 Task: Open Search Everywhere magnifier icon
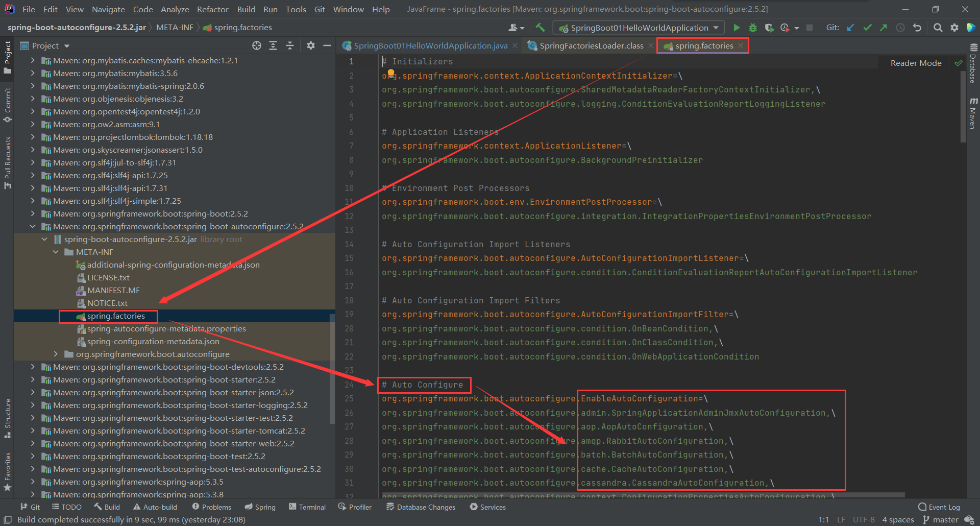[938, 28]
